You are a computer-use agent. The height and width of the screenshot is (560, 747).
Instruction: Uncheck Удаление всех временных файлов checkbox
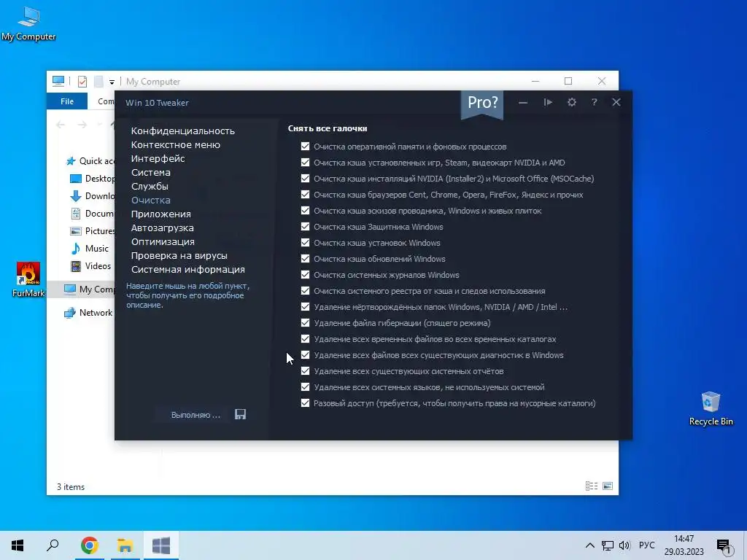[x=306, y=338]
